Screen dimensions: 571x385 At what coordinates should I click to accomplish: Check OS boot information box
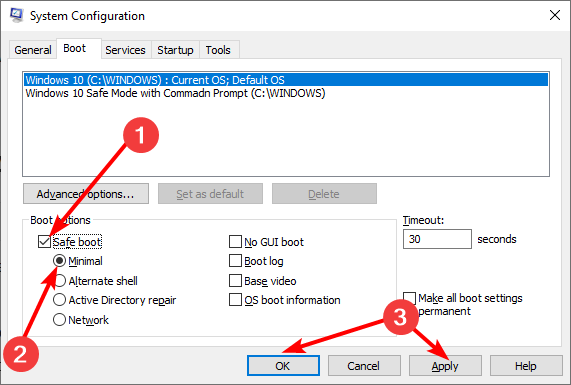pyautogui.click(x=235, y=300)
